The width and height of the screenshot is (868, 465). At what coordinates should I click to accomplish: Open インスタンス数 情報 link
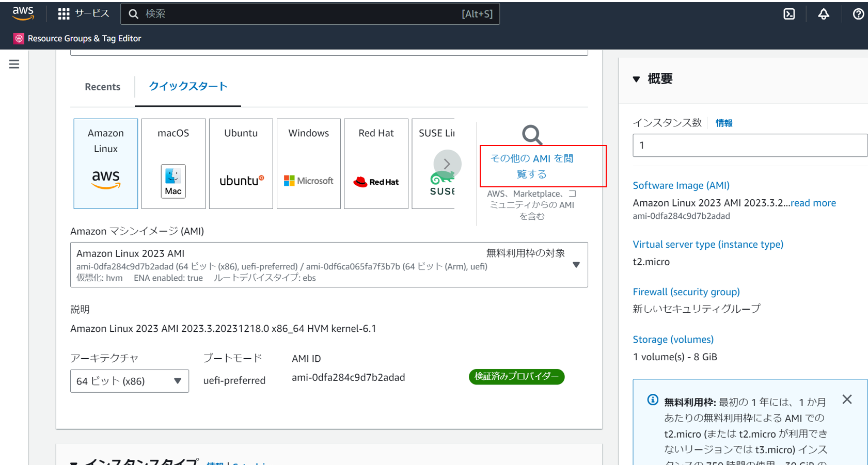tap(724, 123)
